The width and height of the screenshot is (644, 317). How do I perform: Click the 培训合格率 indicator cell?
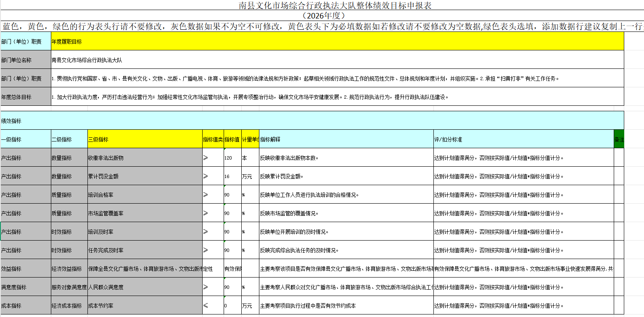tap(145, 195)
